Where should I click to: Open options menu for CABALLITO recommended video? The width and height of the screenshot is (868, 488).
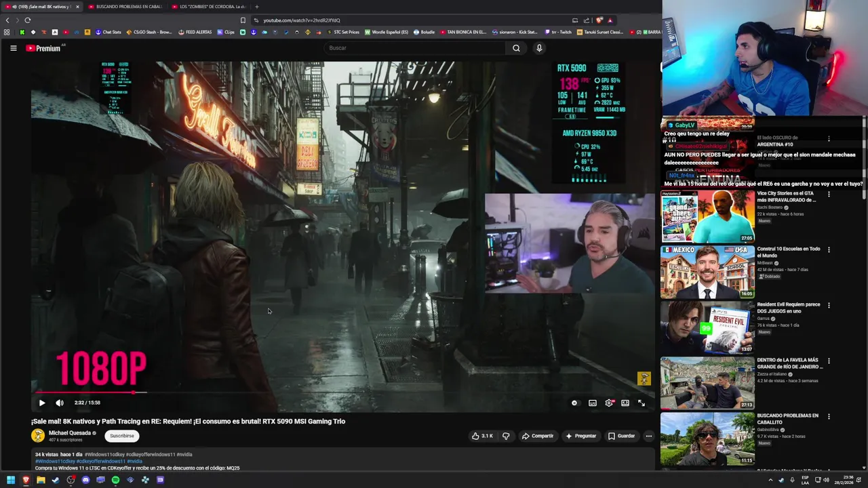(829, 417)
